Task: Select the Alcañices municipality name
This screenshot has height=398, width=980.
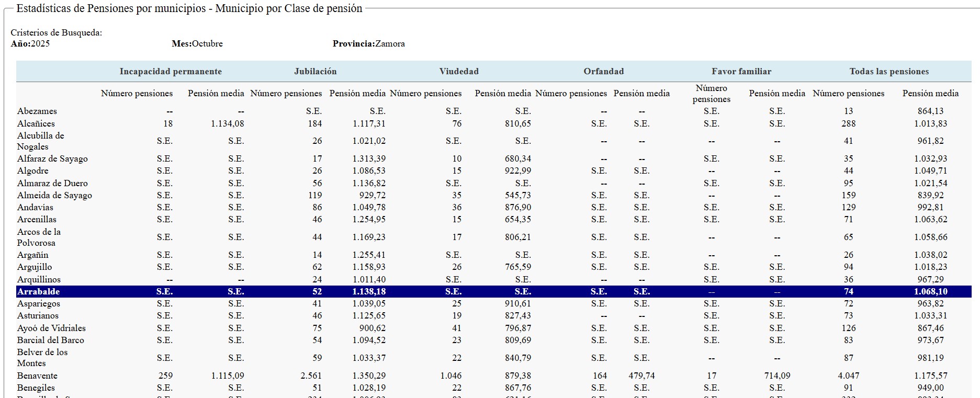Action: tap(36, 124)
